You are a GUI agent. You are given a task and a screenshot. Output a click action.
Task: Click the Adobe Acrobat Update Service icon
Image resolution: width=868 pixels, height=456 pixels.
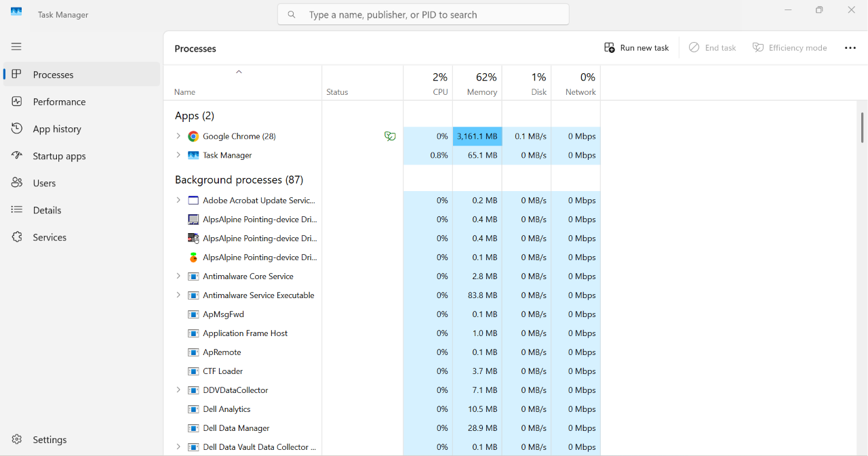click(193, 201)
